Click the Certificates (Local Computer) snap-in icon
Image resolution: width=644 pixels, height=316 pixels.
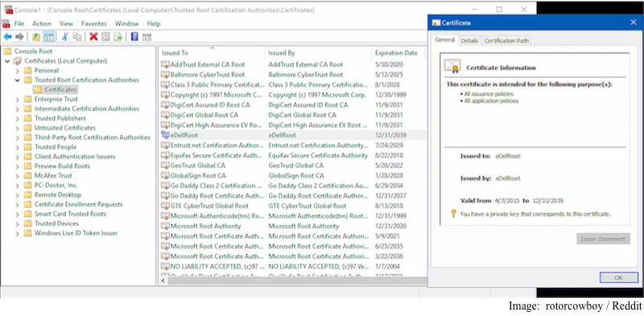point(18,61)
